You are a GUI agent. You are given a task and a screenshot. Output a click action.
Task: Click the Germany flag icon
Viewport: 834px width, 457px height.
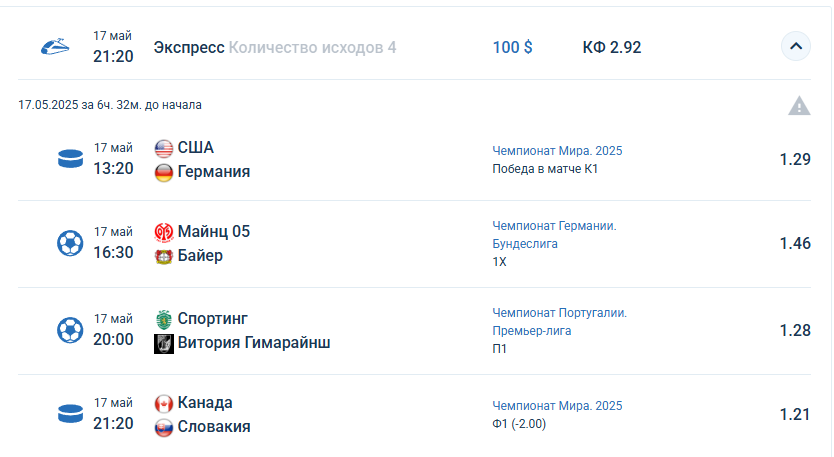tap(164, 172)
